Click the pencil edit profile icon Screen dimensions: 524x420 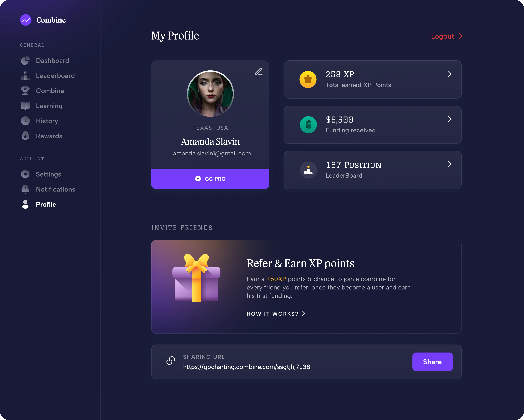(x=259, y=71)
